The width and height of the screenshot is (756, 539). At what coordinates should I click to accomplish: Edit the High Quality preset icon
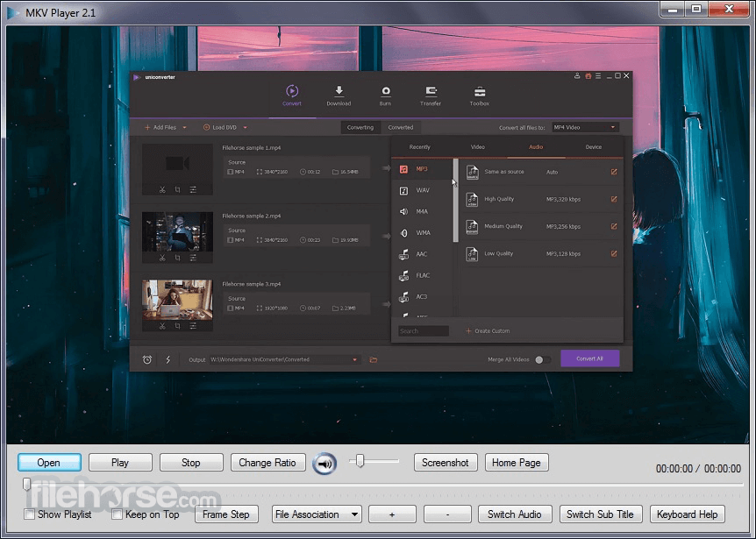[x=614, y=199]
